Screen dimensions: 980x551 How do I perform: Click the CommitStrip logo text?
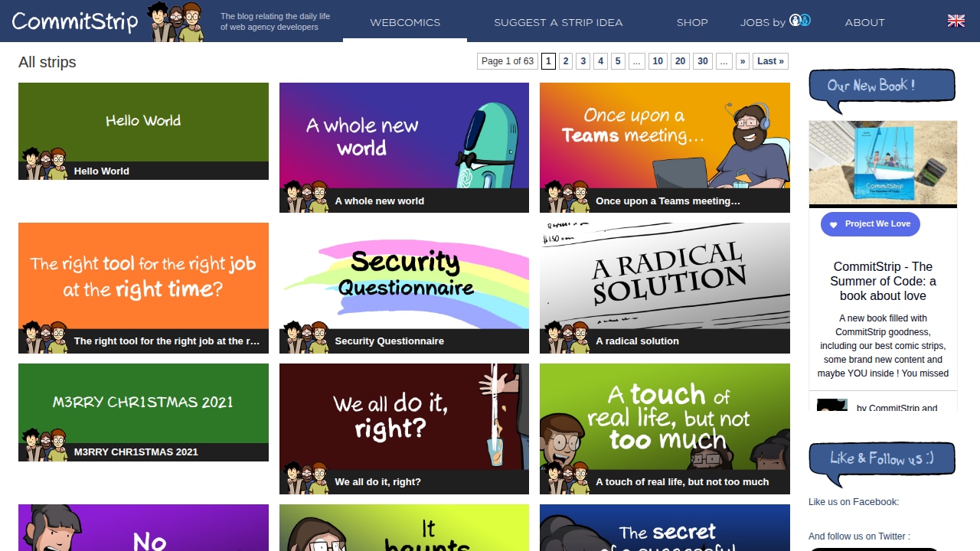coord(75,21)
